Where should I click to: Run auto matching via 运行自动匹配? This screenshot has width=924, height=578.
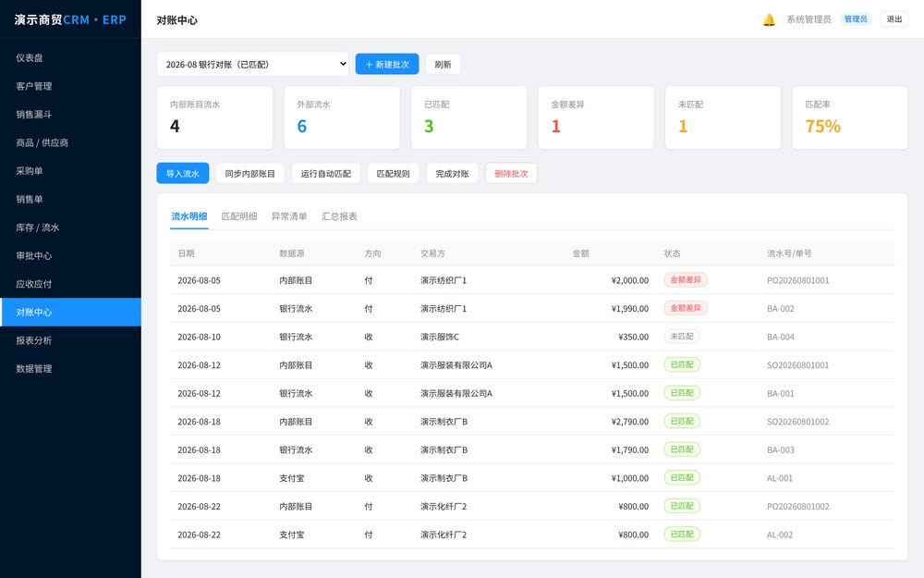(326, 174)
